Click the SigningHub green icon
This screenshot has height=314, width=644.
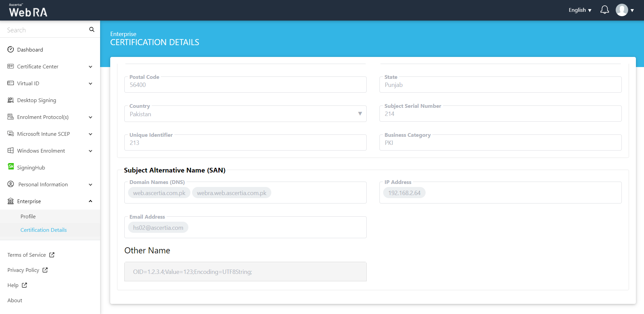[11, 167]
